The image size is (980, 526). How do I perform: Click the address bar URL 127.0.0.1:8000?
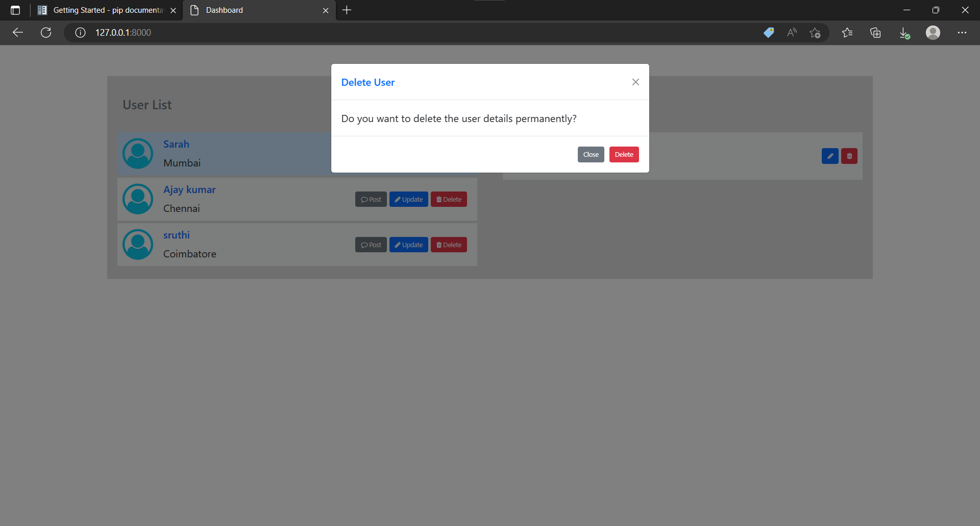123,33
